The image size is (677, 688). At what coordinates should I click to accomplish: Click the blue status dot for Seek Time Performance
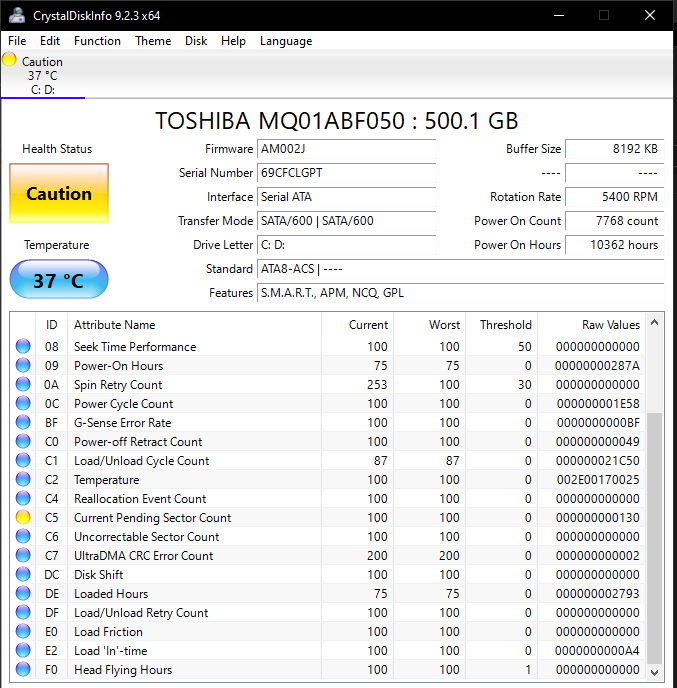pyautogui.click(x=23, y=347)
